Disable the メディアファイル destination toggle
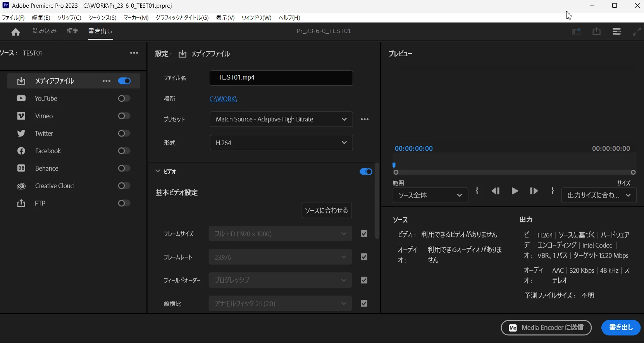 click(124, 81)
